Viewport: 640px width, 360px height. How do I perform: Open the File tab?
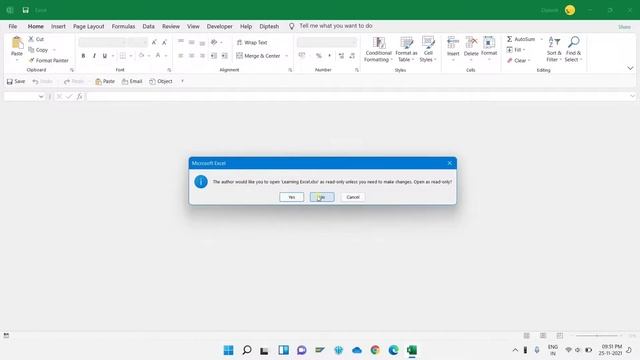click(x=13, y=26)
